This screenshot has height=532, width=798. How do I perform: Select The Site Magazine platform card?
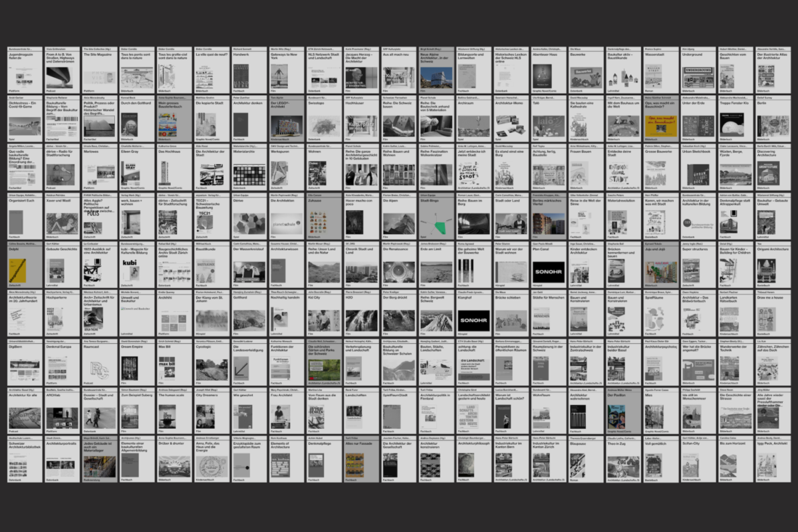coord(100,70)
